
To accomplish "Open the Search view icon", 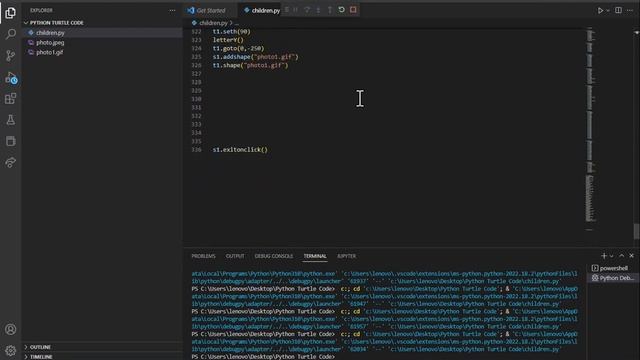I will [x=11, y=34].
